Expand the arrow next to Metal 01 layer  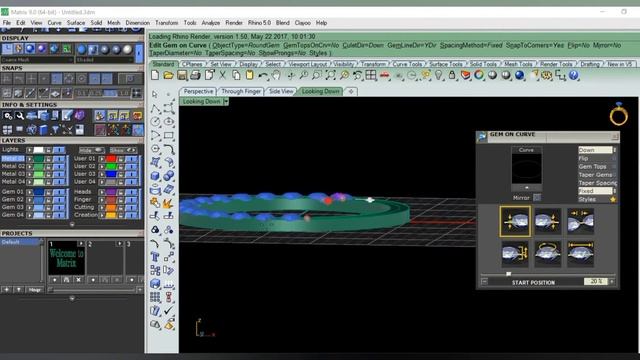tap(30, 159)
